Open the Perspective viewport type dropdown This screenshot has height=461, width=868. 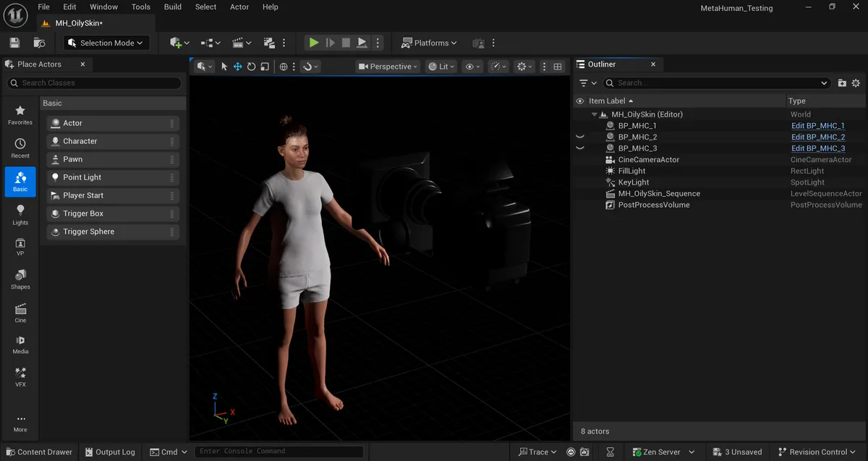[388, 67]
